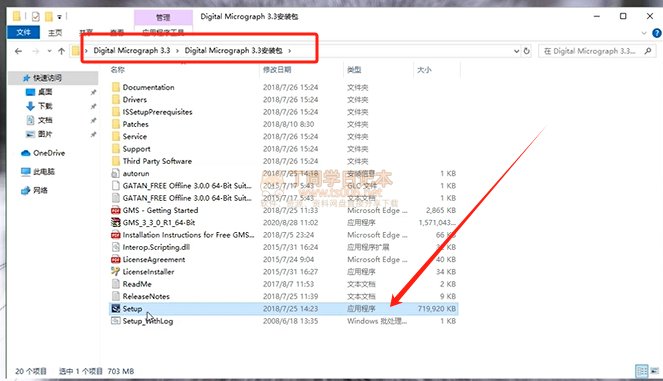Sort by the 修改日期 column header
This screenshot has height=381, width=663.
(x=277, y=70)
